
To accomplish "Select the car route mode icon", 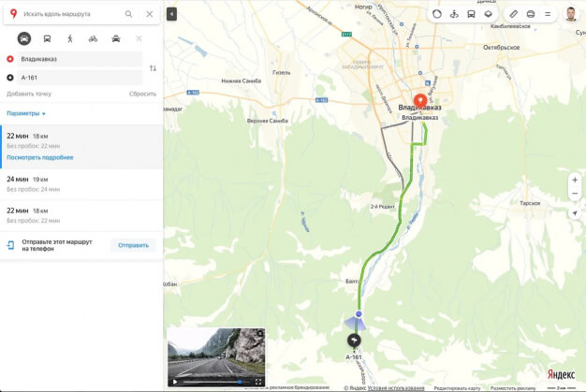I will (24, 38).
